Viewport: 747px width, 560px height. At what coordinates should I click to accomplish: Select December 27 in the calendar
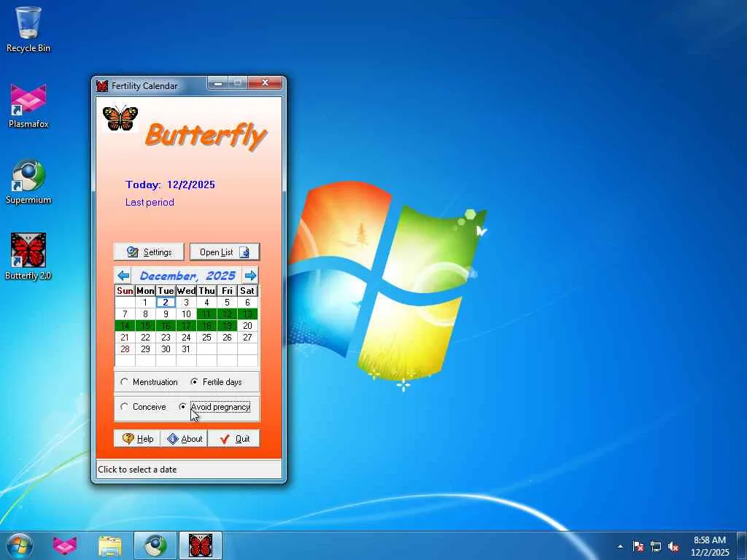tap(247, 338)
